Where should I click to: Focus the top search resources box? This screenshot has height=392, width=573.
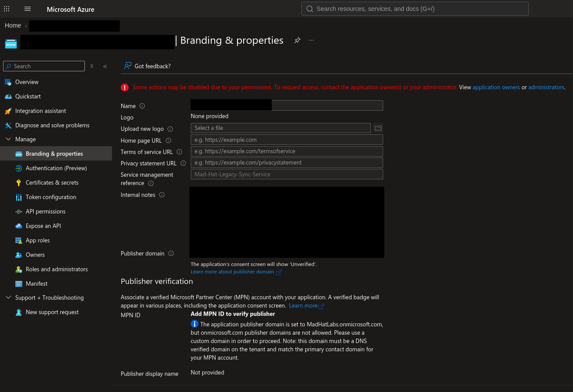click(415, 9)
